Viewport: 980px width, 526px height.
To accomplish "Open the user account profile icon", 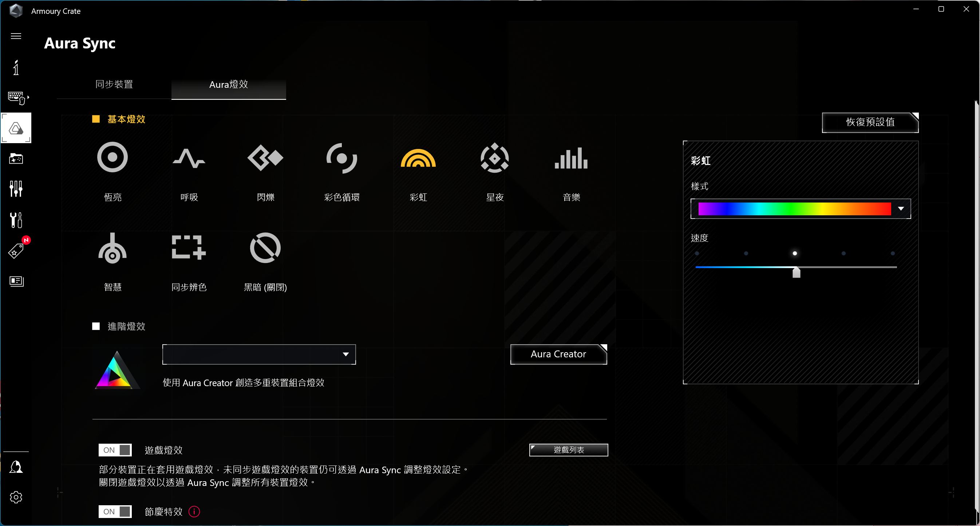I will click(x=16, y=467).
